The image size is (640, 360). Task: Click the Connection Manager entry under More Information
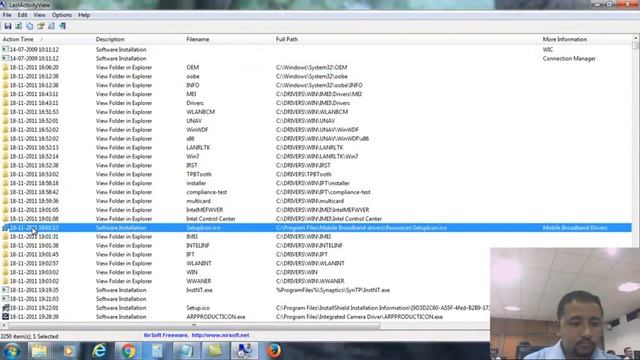tap(569, 58)
